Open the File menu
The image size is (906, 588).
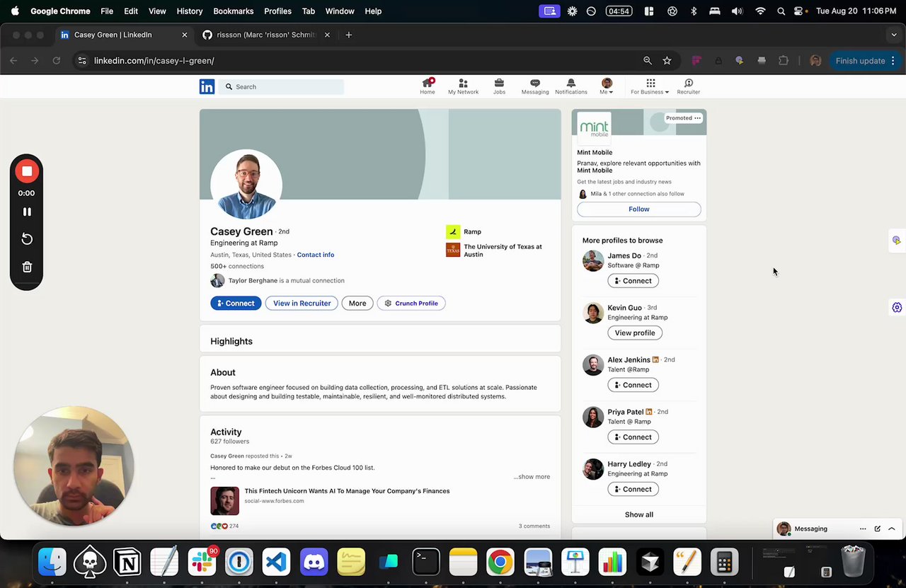pos(107,11)
